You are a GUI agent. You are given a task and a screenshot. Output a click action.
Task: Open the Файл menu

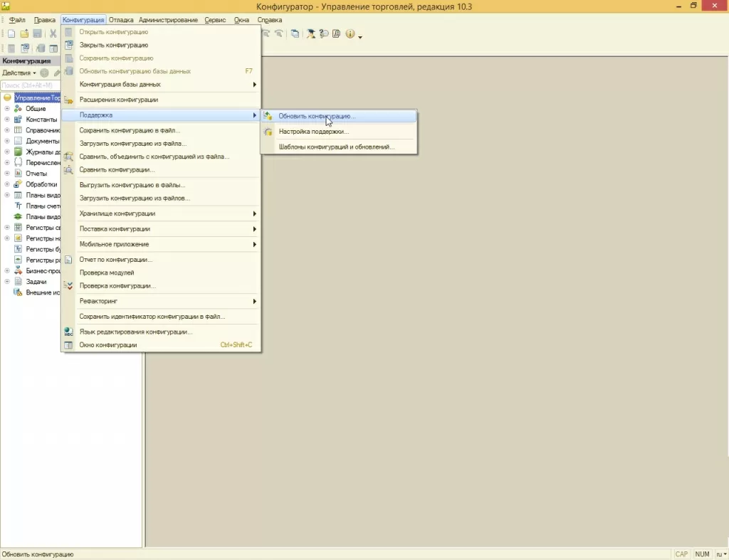tap(17, 20)
